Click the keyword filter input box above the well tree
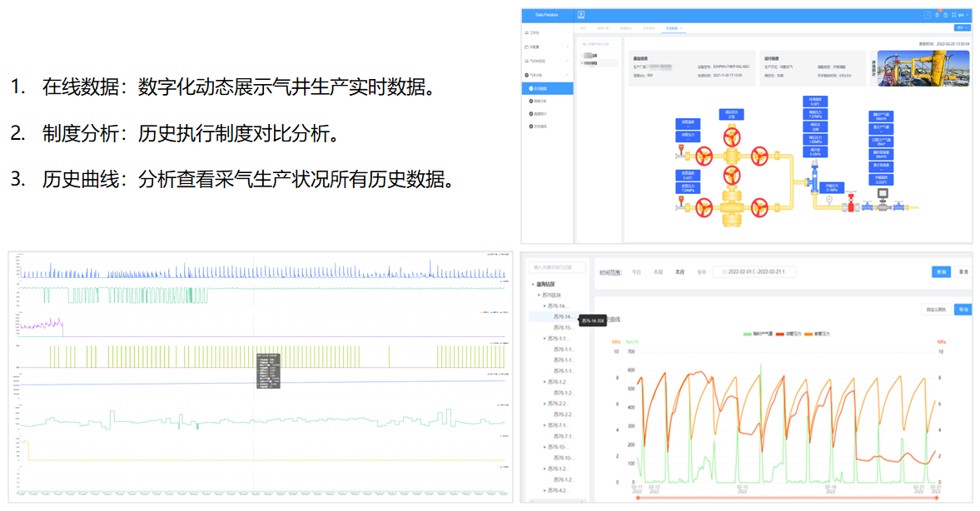Screen dimensions: 980x511 (556, 267)
